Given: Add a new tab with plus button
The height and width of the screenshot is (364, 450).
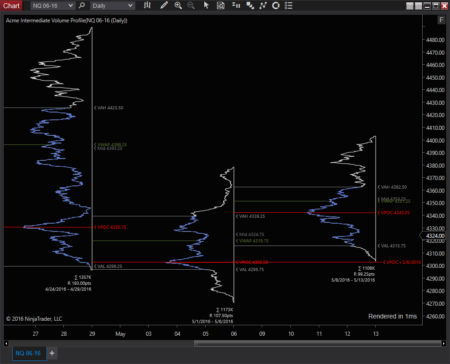Looking at the screenshot, I should click(52, 353).
